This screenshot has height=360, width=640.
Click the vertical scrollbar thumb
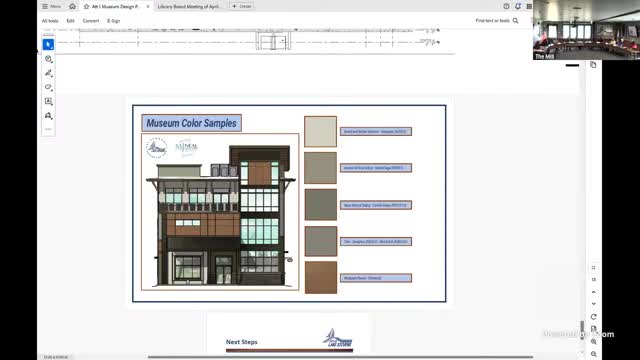582,330
